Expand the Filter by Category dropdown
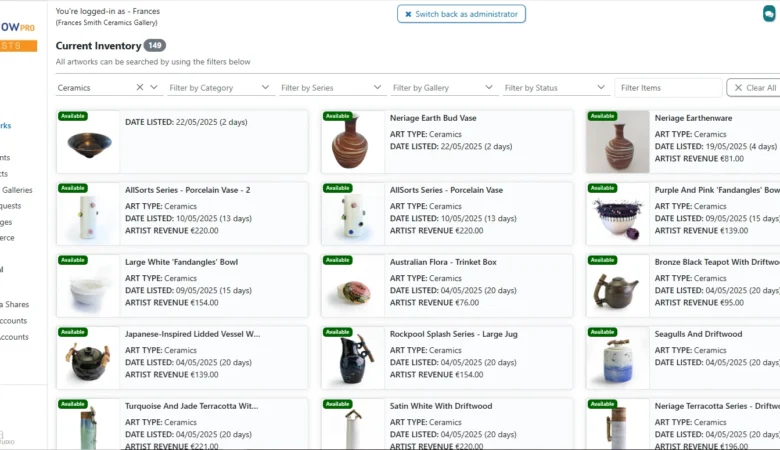This screenshot has height=450, width=780. tap(219, 88)
